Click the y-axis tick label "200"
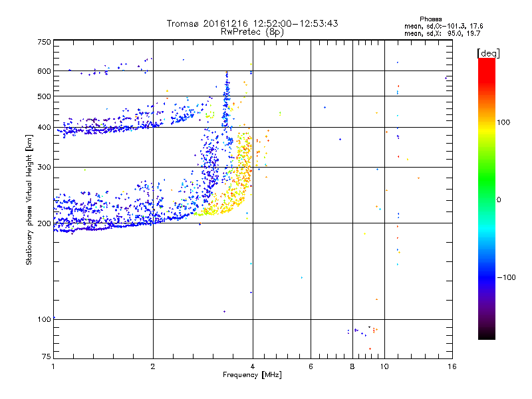 coord(44,223)
